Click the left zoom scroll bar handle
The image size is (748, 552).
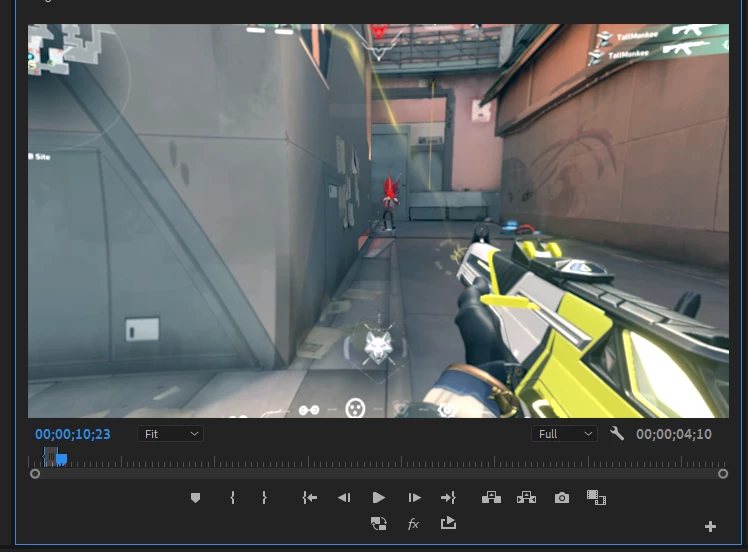pyautogui.click(x=35, y=474)
